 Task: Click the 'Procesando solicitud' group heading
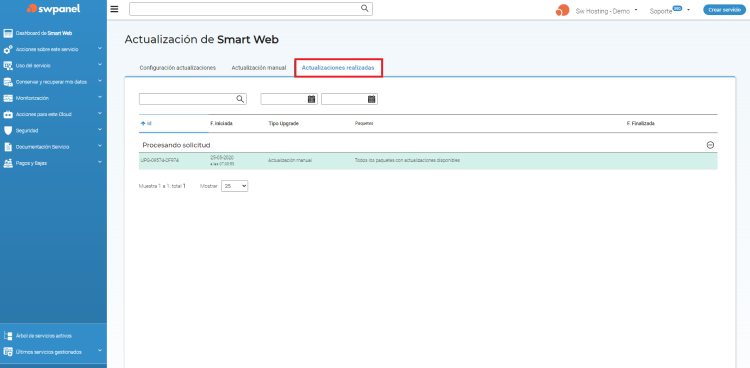[176, 145]
